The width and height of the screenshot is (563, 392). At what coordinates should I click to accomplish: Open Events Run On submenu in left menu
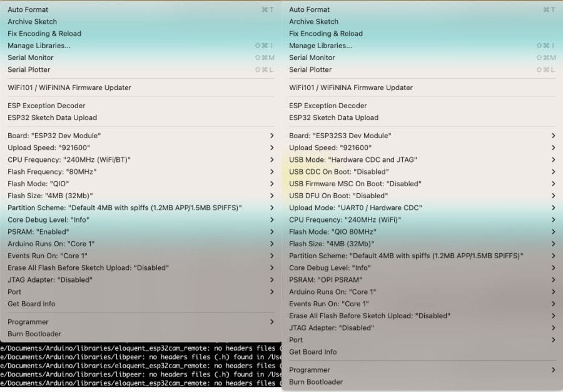(x=141, y=256)
